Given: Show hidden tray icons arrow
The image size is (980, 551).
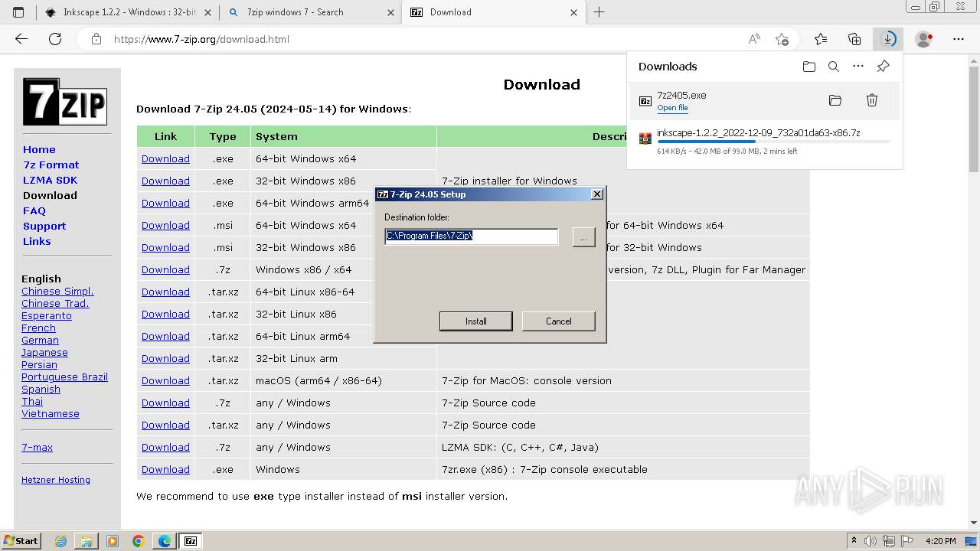Looking at the screenshot, I should pos(854,541).
